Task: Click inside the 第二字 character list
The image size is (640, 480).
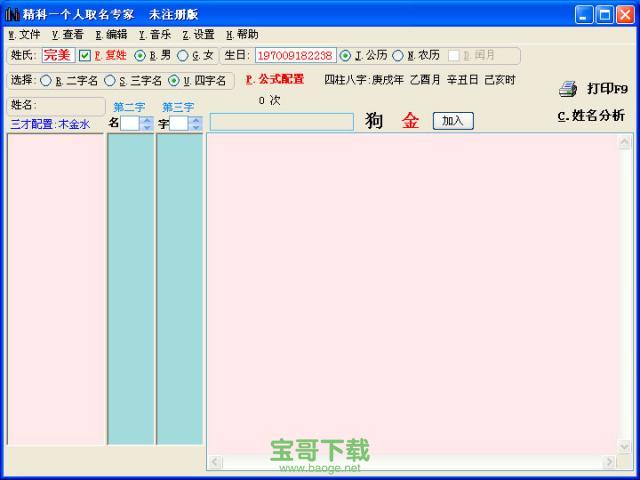Action: point(131,289)
